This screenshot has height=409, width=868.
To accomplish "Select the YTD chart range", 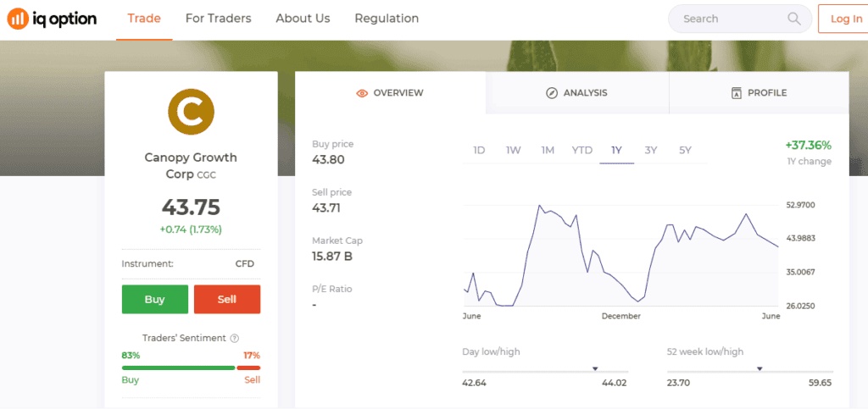I will pyautogui.click(x=581, y=151).
